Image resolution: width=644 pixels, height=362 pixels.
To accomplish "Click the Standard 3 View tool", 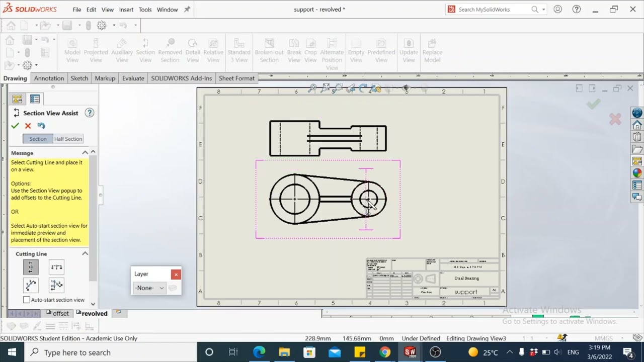I will tap(239, 51).
